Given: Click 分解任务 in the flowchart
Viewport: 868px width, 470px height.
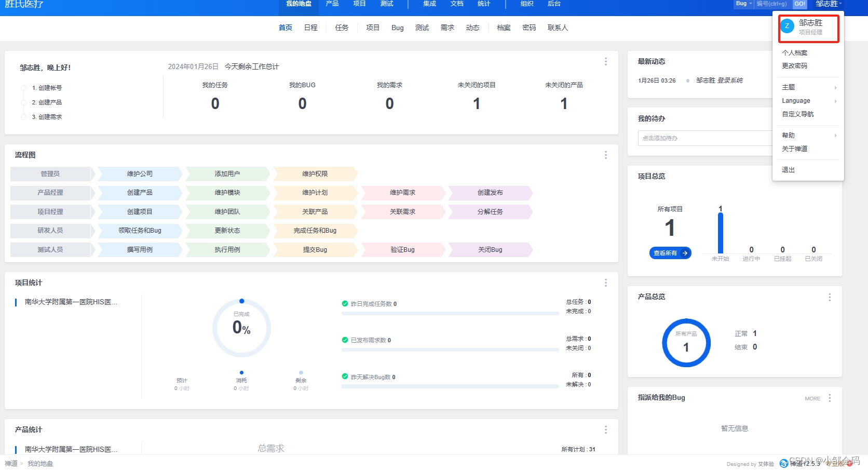Looking at the screenshot, I should coord(490,212).
